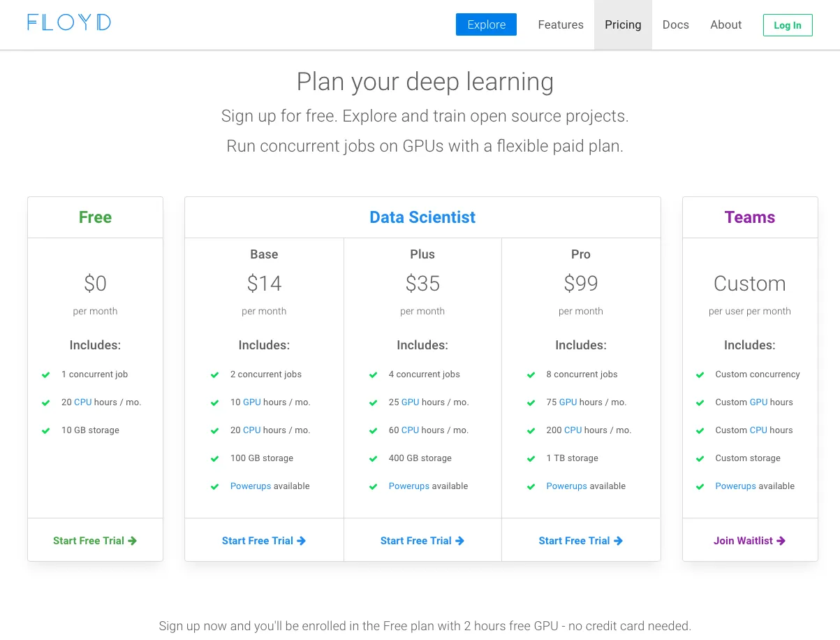The width and height of the screenshot is (840, 640).
Task: Click checkmark beside 2 concurrent jobs
Action: coord(215,375)
